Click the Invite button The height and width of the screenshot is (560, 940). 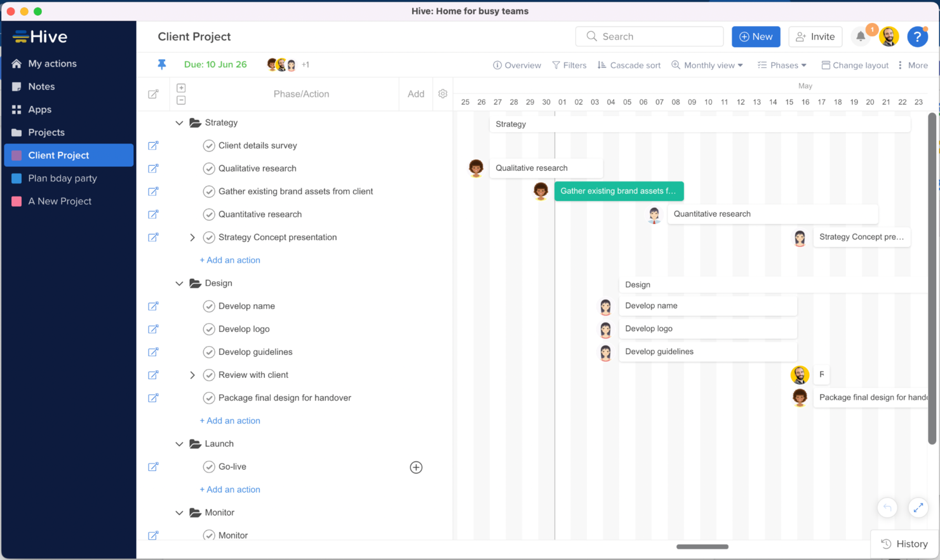tap(816, 37)
